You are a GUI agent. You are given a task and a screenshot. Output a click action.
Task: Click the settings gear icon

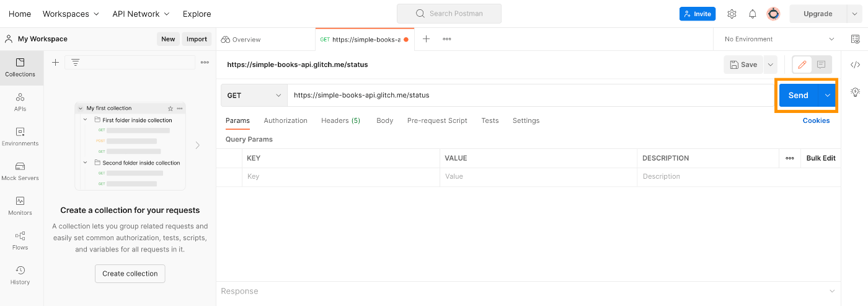pyautogui.click(x=732, y=14)
